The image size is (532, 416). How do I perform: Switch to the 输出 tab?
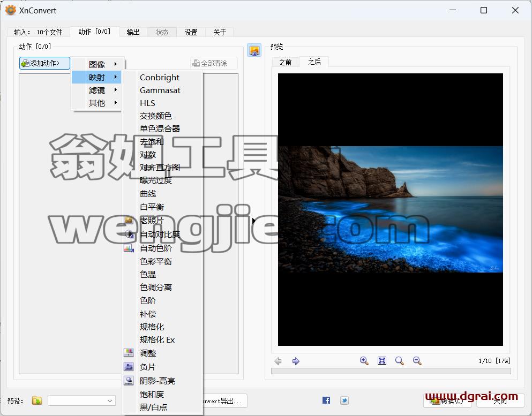133,32
